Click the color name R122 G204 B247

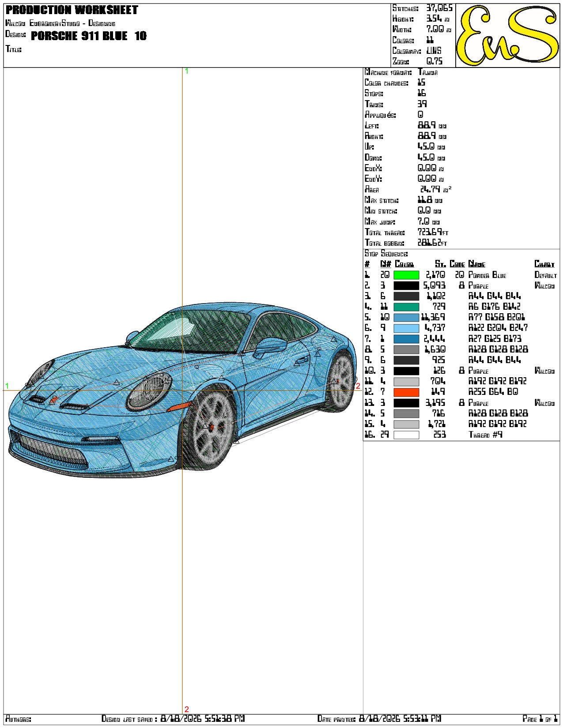click(x=498, y=328)
